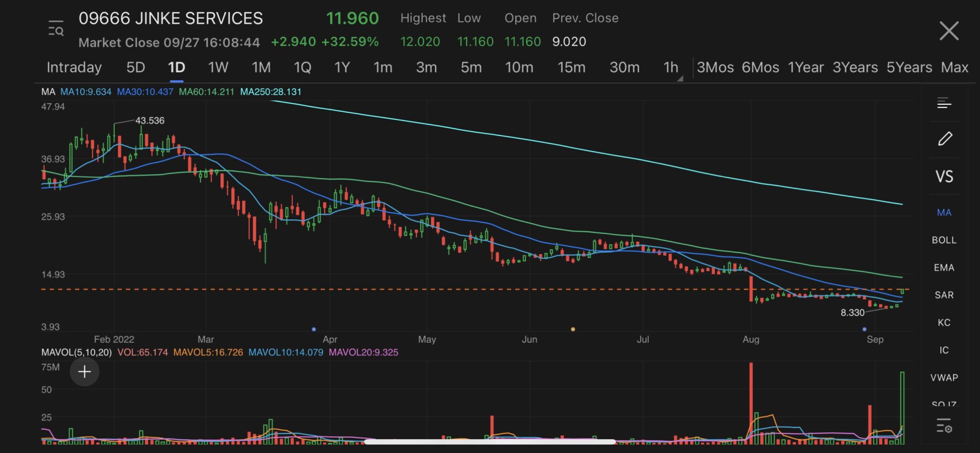This screenshot has height=453, width=980.
Task: Set range to 6Mos
Action: (760, 67)
